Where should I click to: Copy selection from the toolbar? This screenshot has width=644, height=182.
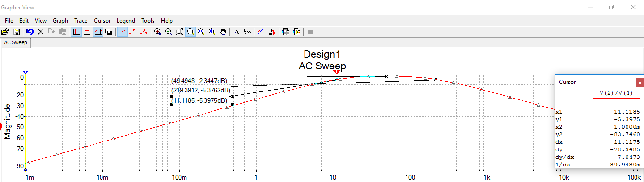pyautogui.click(x=51, y=32)
